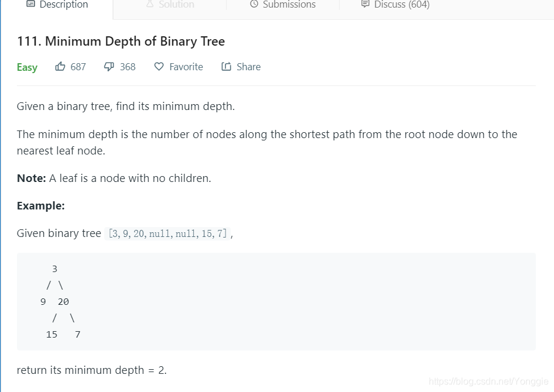Toggle your upvote on the problem
Image resolution: width=554 pixels, height=392 pixels.
click(x=70, y=66)
